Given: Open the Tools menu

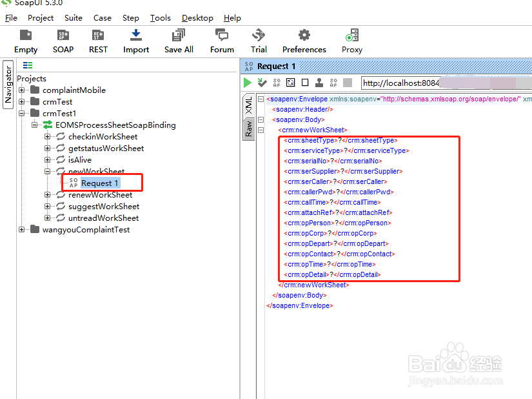Looking at the screenshot, I should 160,18.
